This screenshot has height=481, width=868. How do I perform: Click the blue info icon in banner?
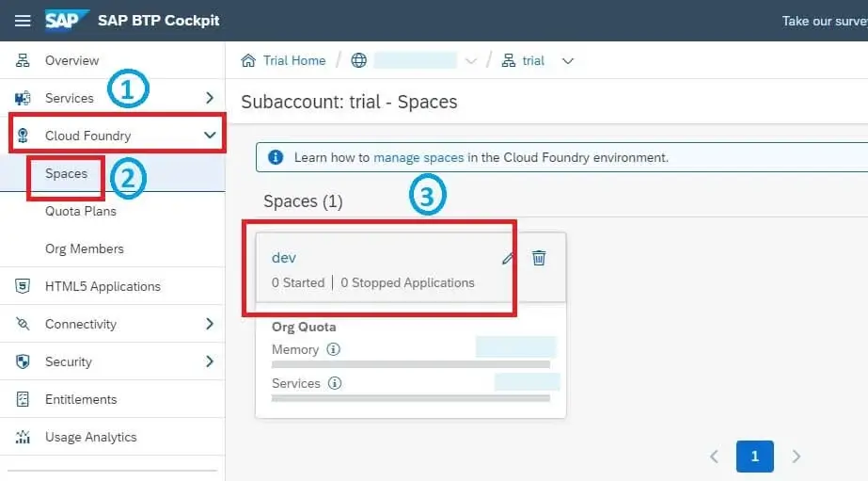coord(276,157)
